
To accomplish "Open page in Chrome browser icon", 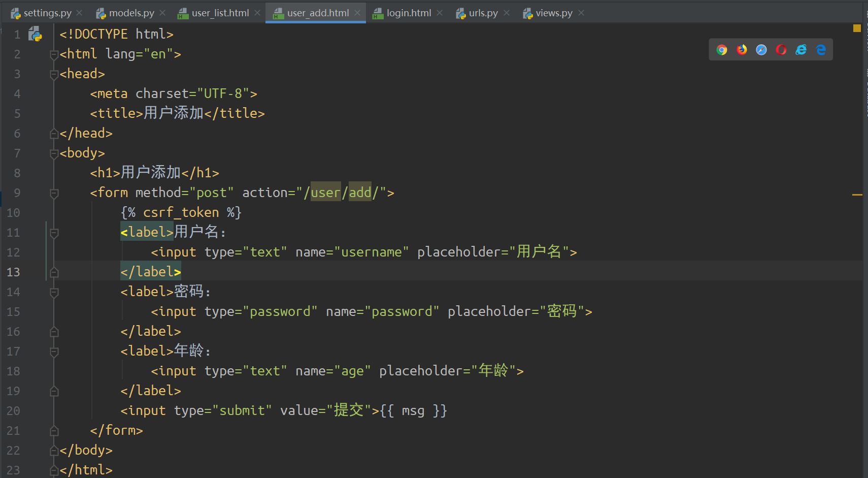I will coord(722,50).
